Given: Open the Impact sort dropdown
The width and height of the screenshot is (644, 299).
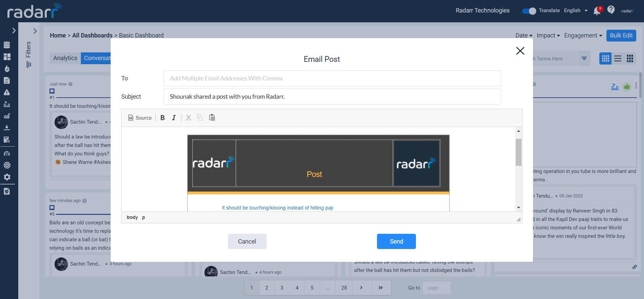Looking at the screenshot, I should (x=548, y=35).
